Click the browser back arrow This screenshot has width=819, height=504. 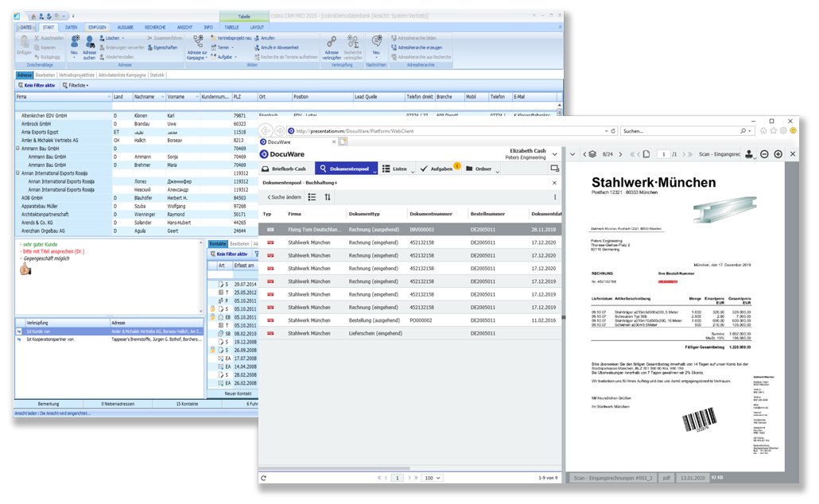(266, 130)
